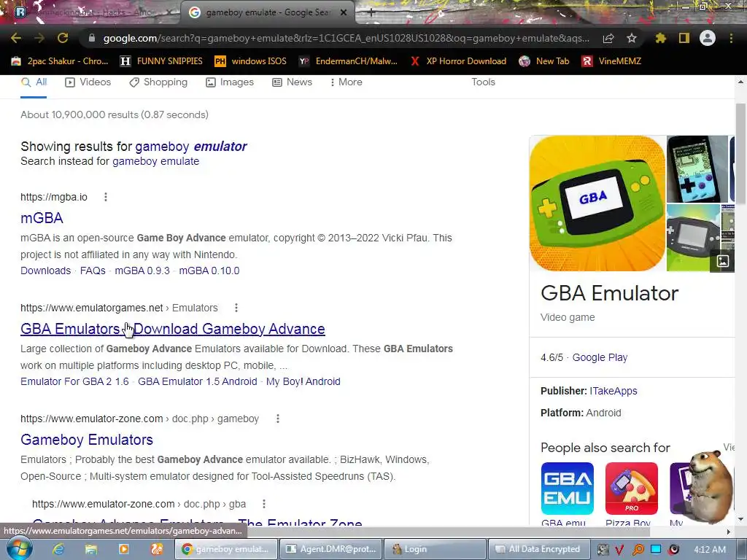Search instead for gameboy emulate
Screen dimensions: 747x560
tap(156, 161)
